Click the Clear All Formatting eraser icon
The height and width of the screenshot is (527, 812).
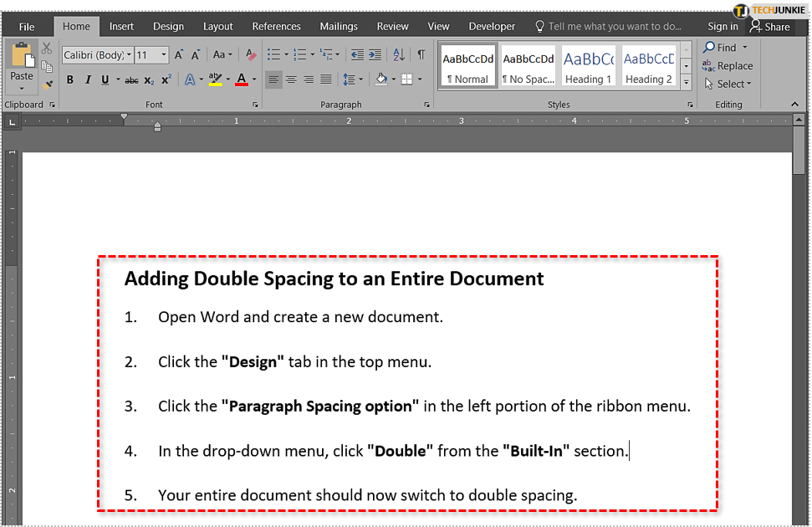coord(250,55)
